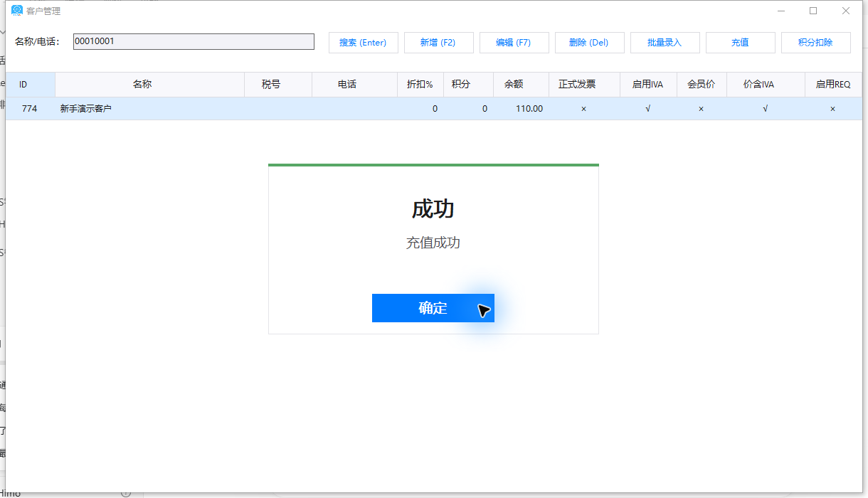
Task: Click the 启用REQ column header
Action: click(x=833, y=85)
